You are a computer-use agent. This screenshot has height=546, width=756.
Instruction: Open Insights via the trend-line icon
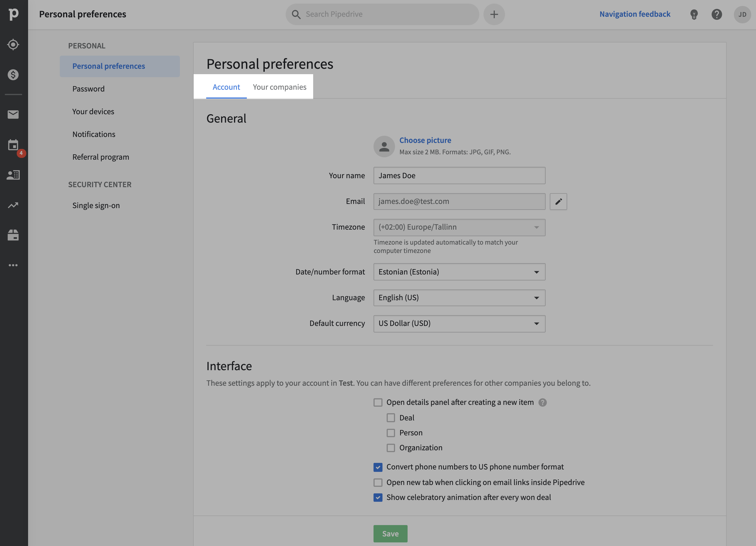pos(13,205)
